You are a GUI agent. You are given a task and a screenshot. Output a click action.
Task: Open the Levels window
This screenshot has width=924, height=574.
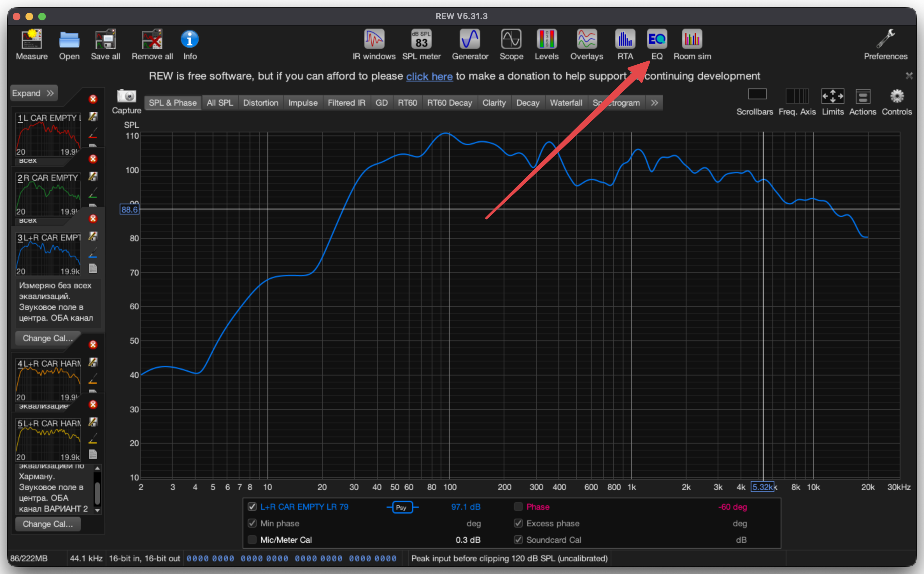[546, 45]
